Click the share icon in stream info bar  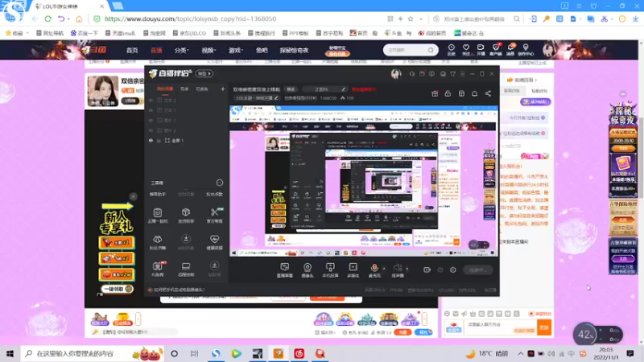488,93
